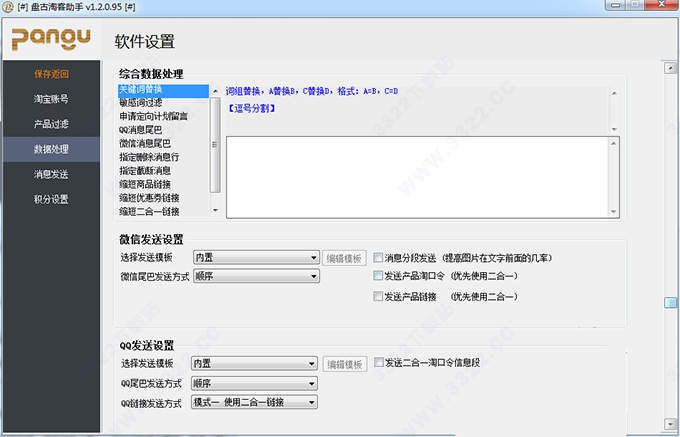The height and width of the screenshot is (437, 680).
Task: Click the data-processing list scrollbar thumb
Action: [x=216, y=144]
